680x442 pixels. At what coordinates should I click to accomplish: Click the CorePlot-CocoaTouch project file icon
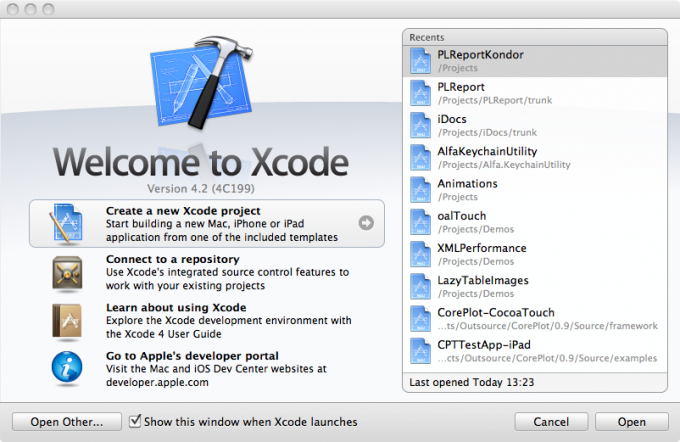tap(420, 319)
